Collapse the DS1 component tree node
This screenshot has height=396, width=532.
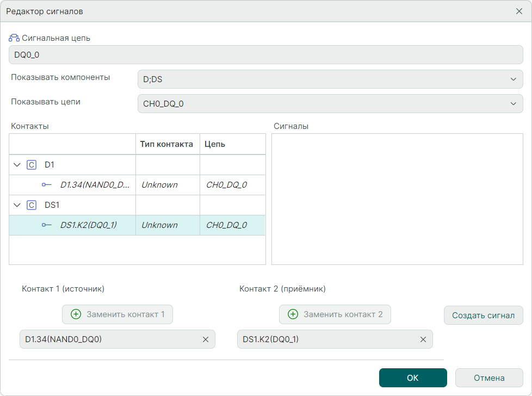click(17, 205)
